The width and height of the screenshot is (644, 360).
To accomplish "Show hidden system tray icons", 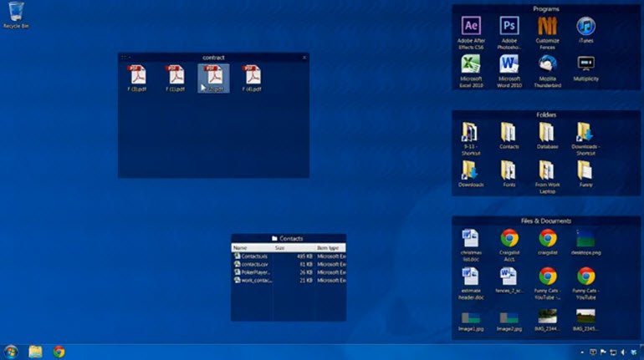I will [583, 352].
